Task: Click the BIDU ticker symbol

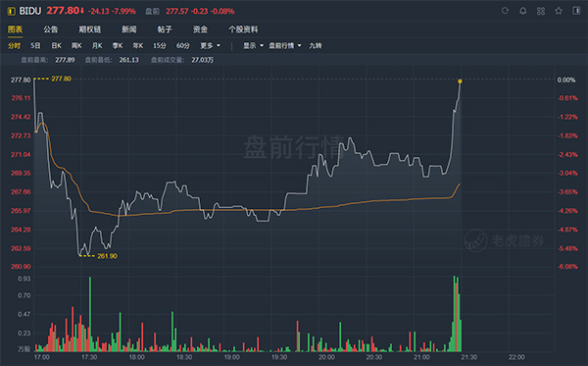Action: point(30,11)
